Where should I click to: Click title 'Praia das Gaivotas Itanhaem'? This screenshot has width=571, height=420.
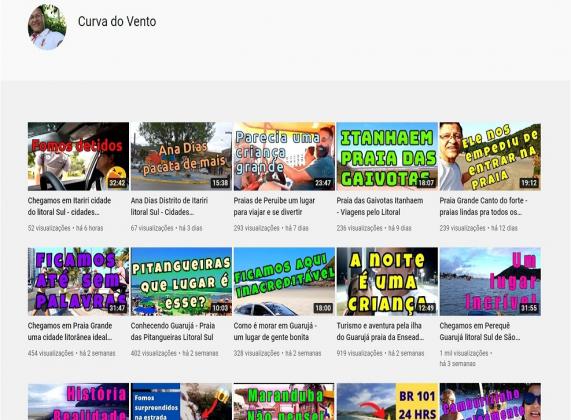pyautogui.click(x=380, y=206)
